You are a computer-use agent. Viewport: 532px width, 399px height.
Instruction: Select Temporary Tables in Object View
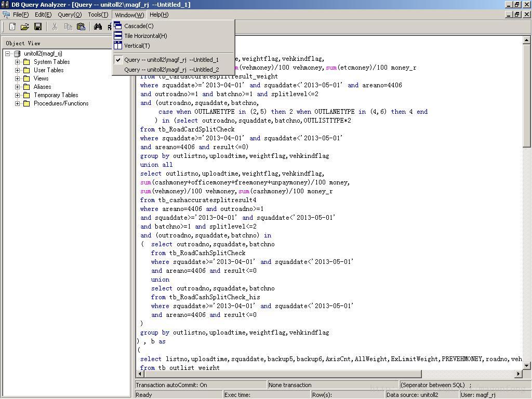click(56, 95)
